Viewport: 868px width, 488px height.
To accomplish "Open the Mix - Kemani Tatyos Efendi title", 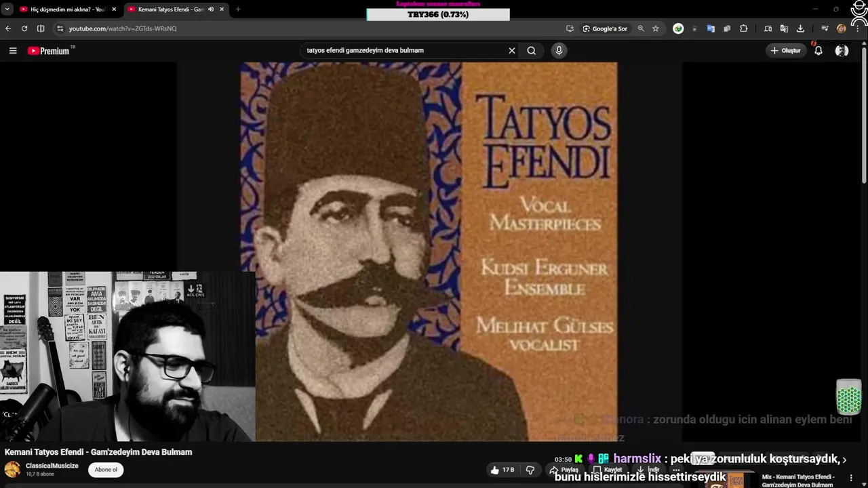I will [798, 481].
